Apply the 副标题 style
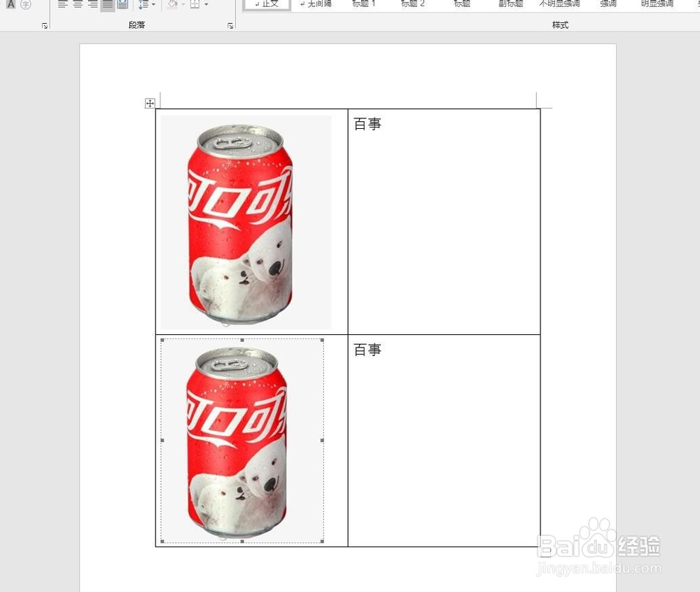This screenshot has height=592, width=700. [511, 4]
